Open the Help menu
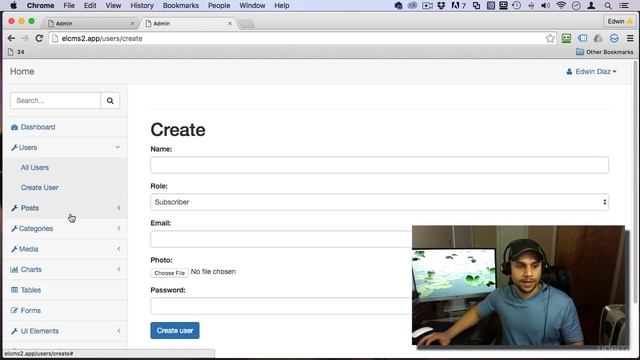This screenshot has width=640, height=360. pyautogui.click(x=282, y=5)
